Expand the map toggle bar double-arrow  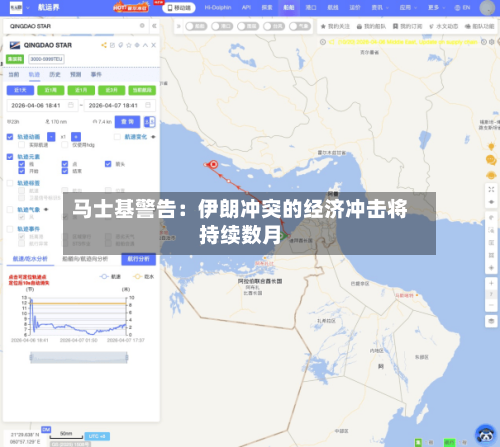tap(179, 26)
